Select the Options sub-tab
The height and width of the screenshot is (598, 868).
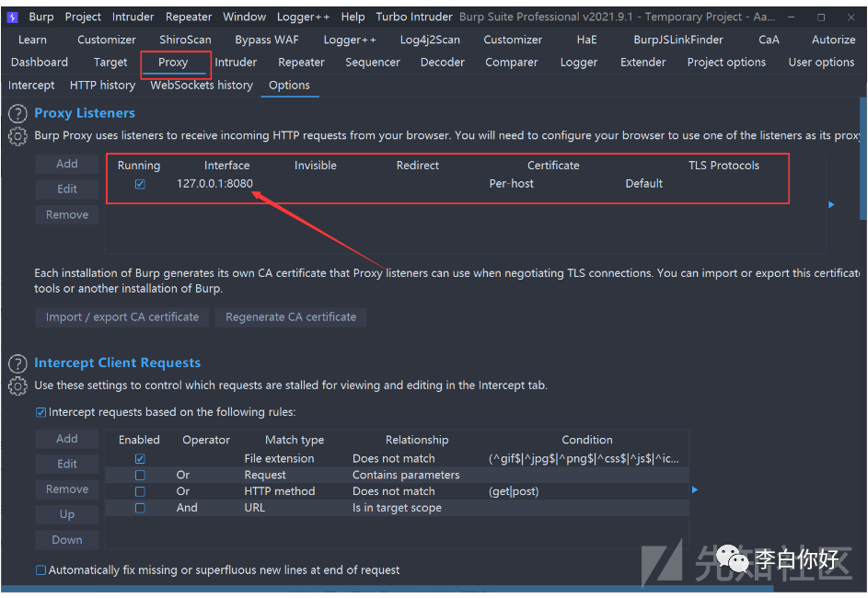[x=289, y=86]
